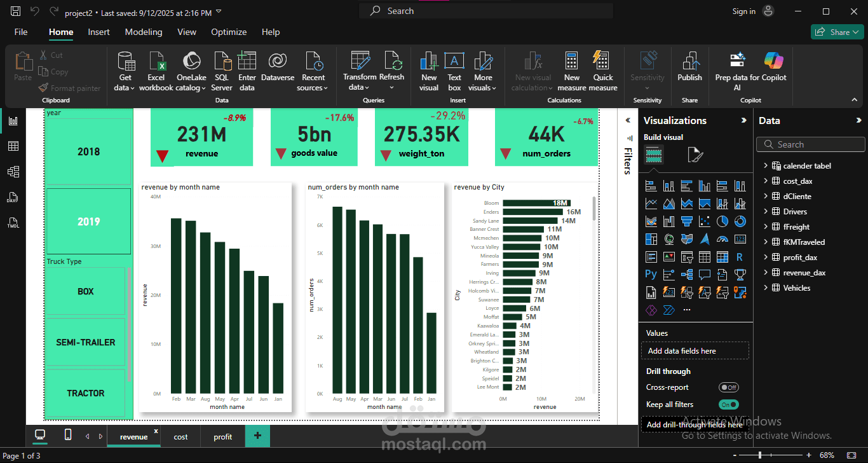The image size is (868, 463).
Task: Open the Dataverse connector
Action: [278, 67]
